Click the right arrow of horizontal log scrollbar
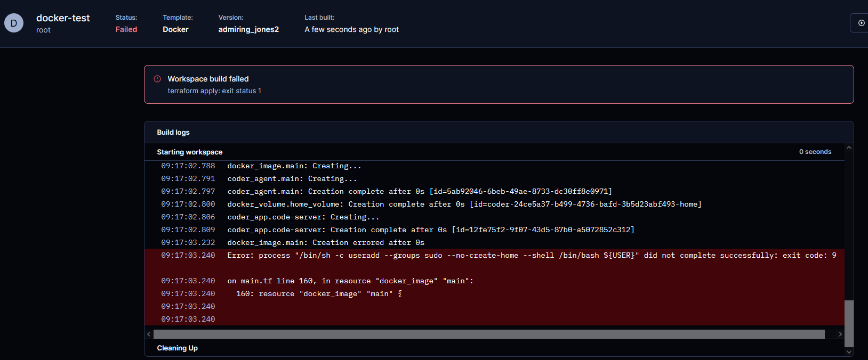Screen dimensions: 868x360 (840, 334)
